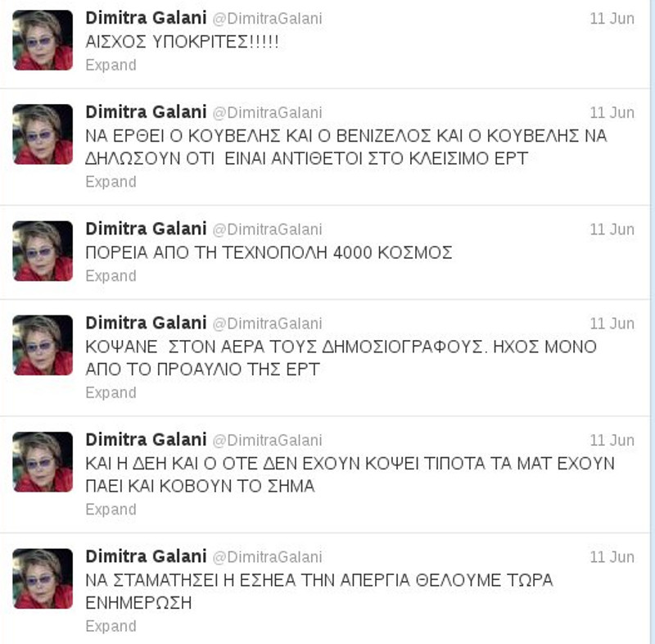Screen dimensions: 655x644
Task: Open @DimitraGalani handle on the ΚΟΥΒΕΛΗΣ tweet
Action: pyautogui.click(x=268, y=113)
